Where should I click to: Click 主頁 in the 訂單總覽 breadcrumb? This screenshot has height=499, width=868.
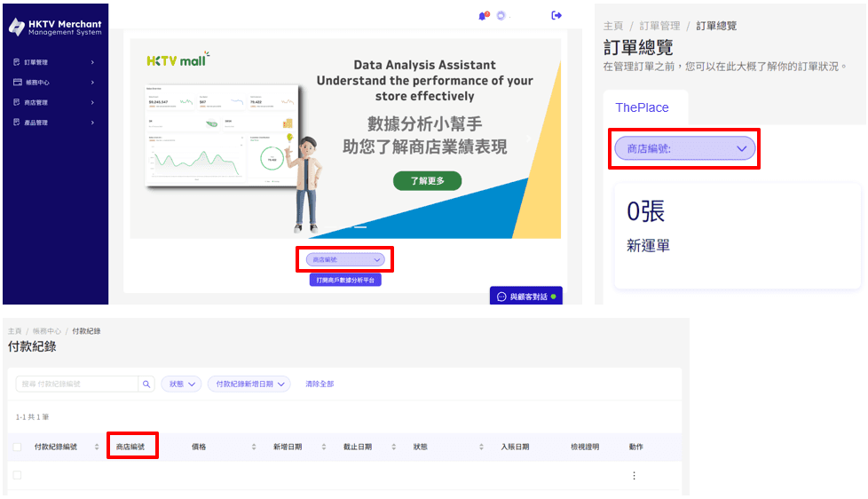[x=612, y=26]
